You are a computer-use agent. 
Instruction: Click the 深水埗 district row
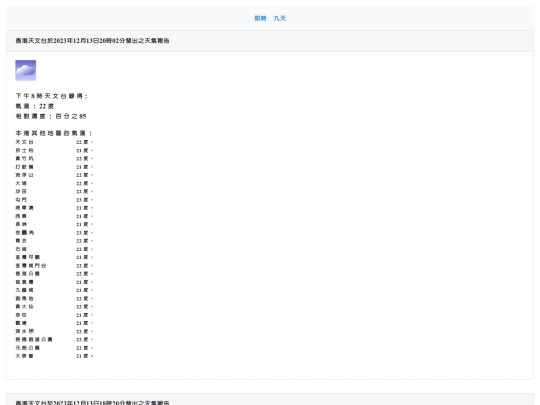pos(54,331)
